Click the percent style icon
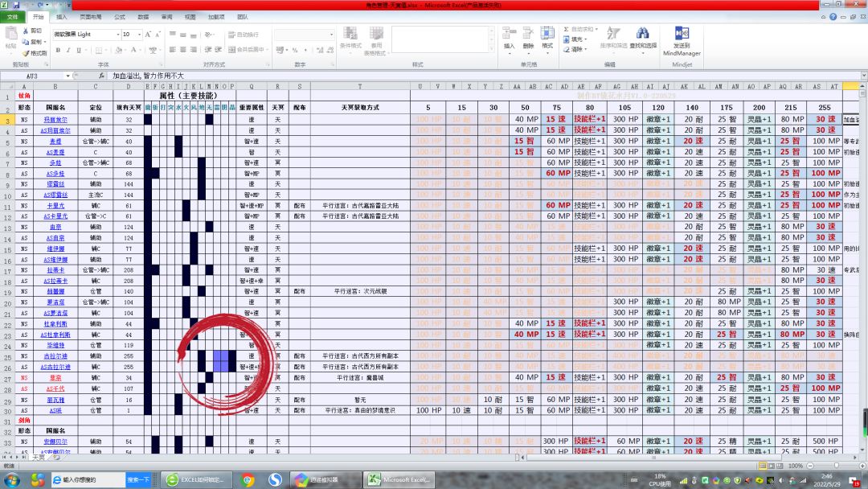 294,50
